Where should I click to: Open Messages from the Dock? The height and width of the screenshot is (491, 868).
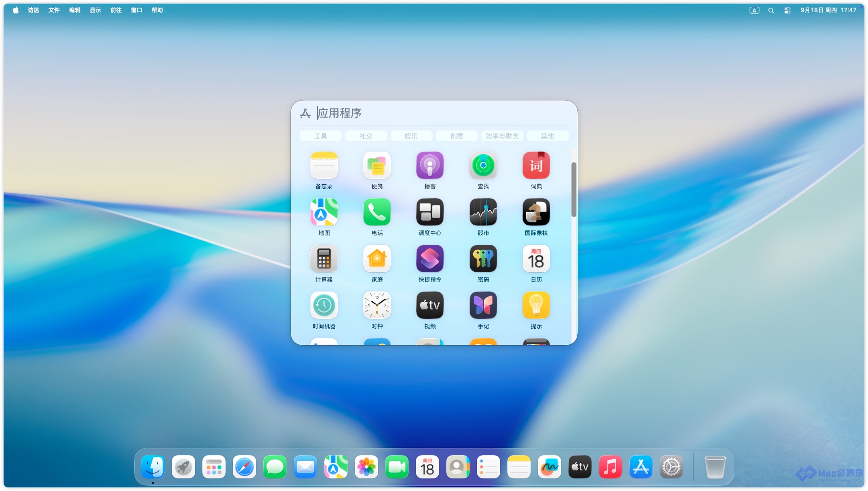point(275,467)
